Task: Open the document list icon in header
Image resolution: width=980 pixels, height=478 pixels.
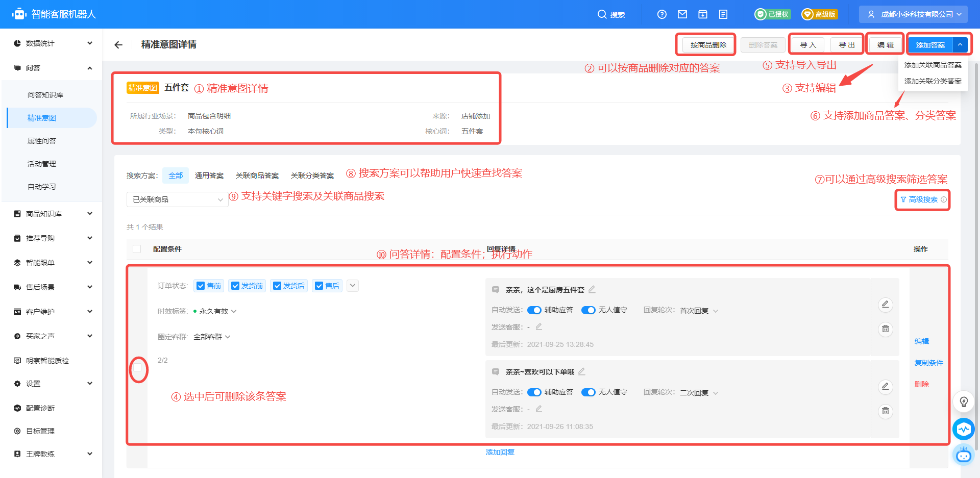Action: (723, 14)
